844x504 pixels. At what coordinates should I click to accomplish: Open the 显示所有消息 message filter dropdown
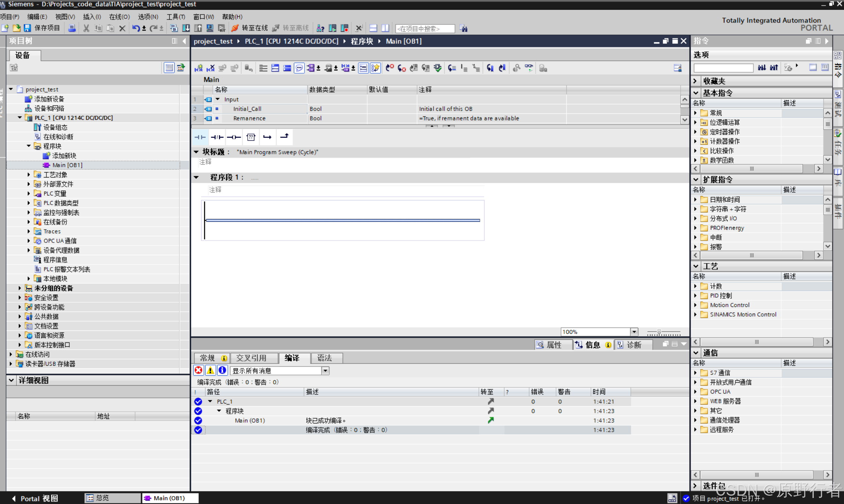[325, 371]
